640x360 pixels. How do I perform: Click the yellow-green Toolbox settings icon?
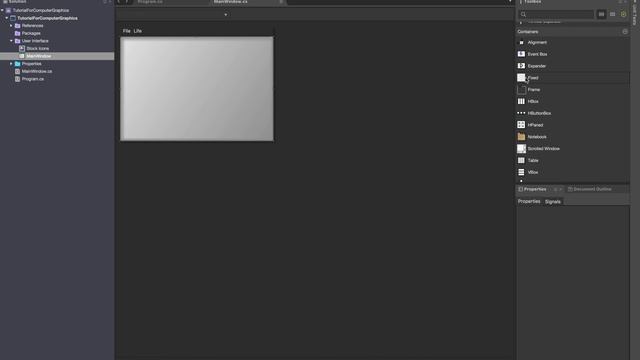click(x=623, y=14)
